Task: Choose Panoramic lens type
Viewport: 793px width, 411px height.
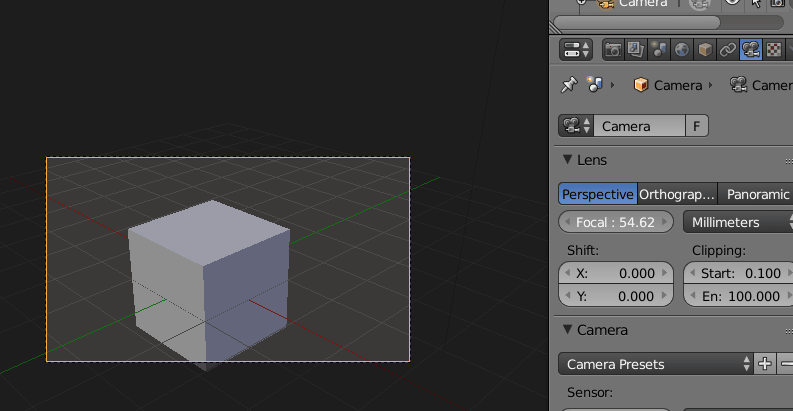Action: point(757,194)
